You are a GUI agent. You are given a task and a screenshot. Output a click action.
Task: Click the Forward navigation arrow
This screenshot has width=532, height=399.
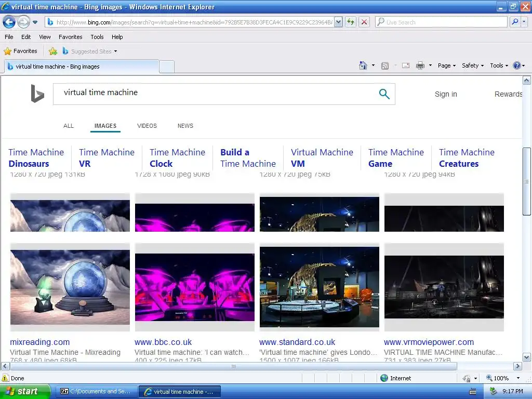coord(23,22)
